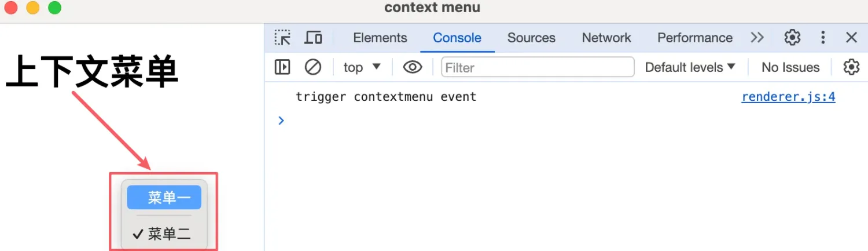Show the console sidebar panel
The height and width of the screenshot is (251, 868).
282,67
